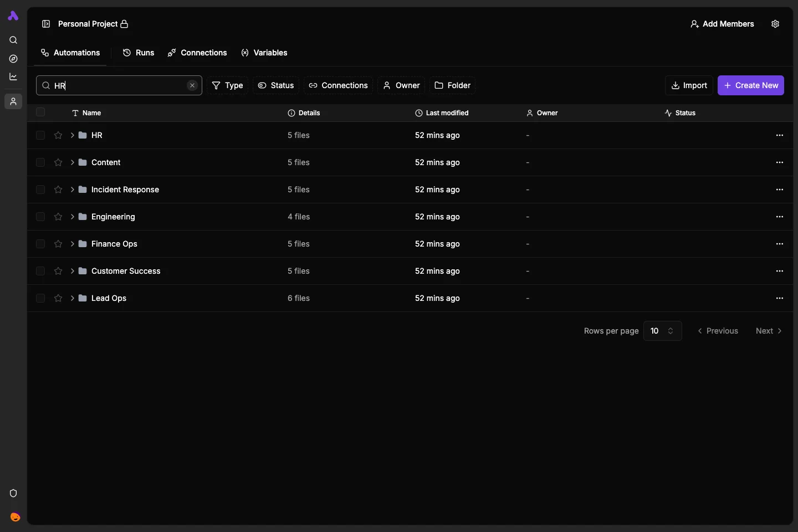Screen dimensions: 798x532
Task: Clear the HR search text with the X
Action: (192, 85)
